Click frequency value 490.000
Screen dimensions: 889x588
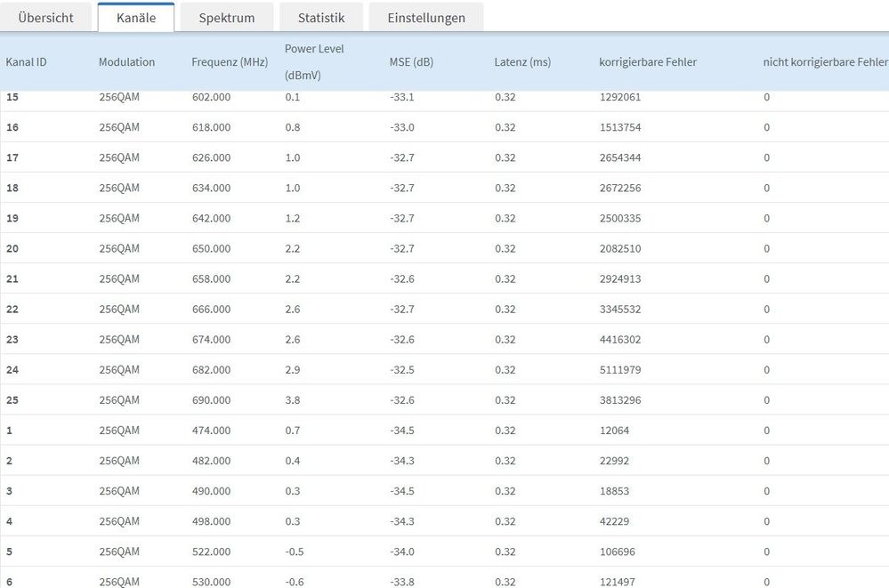(x=211, y=491)
